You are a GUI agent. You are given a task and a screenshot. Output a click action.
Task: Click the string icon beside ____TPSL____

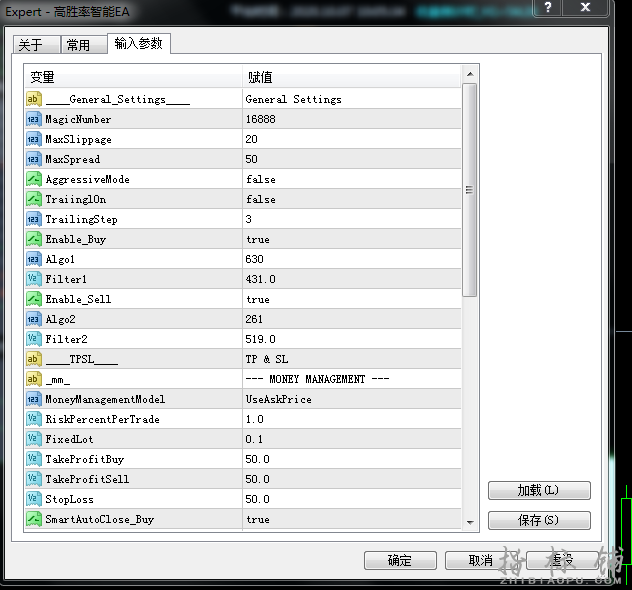(x=34, y=359)
